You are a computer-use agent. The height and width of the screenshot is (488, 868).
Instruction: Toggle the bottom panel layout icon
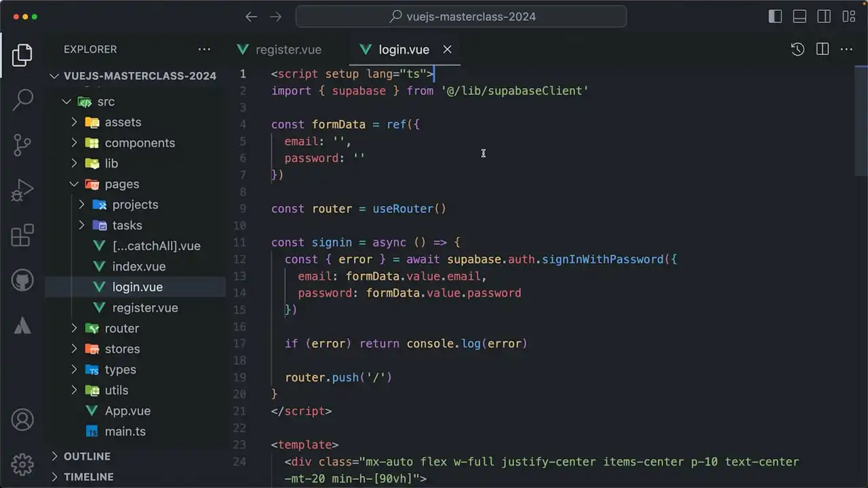[x=800, y=17]
